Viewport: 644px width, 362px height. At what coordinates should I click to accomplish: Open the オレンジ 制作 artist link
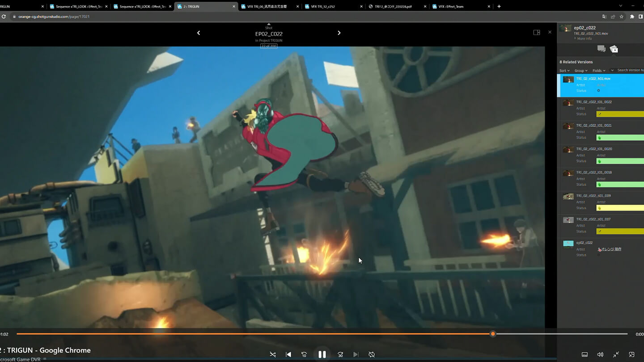[611, 249]
